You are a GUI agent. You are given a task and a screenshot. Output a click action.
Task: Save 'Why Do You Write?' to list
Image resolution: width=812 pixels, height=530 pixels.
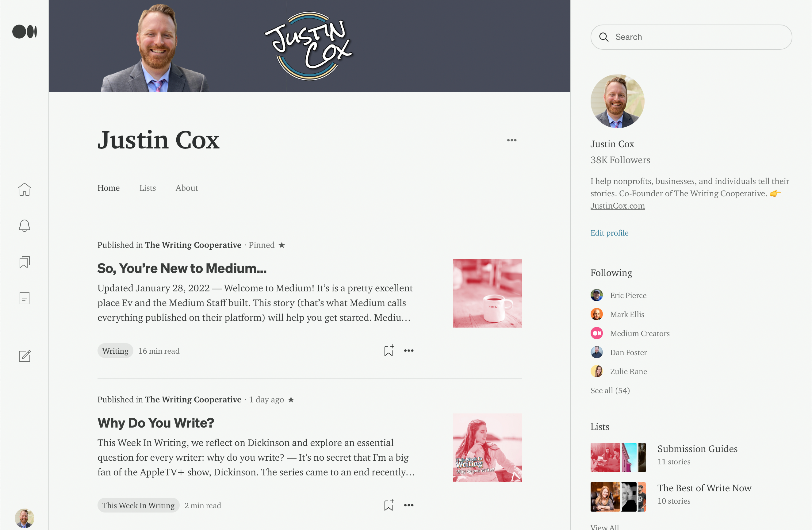(389, 505)
